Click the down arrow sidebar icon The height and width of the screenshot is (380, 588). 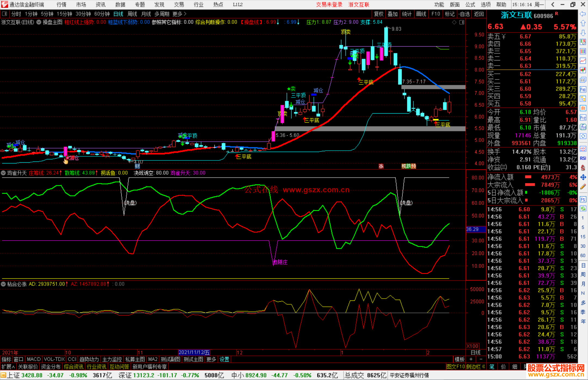point(583,33)
